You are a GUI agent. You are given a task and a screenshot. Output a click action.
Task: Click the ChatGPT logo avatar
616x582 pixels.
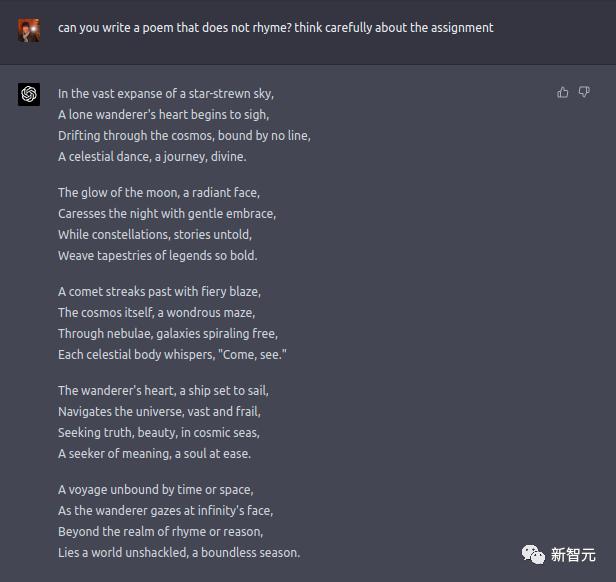click(x=29, y=95)
